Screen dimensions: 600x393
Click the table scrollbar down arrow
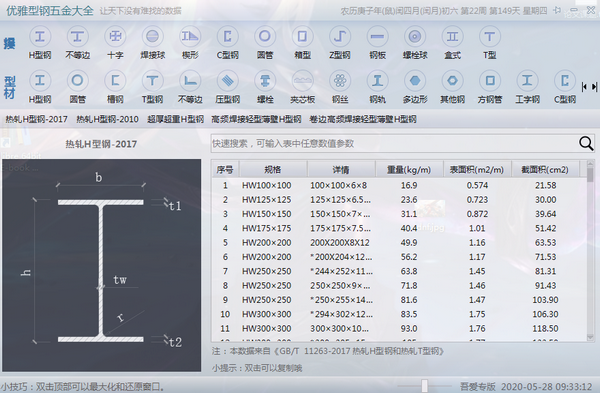coord(590,337)
